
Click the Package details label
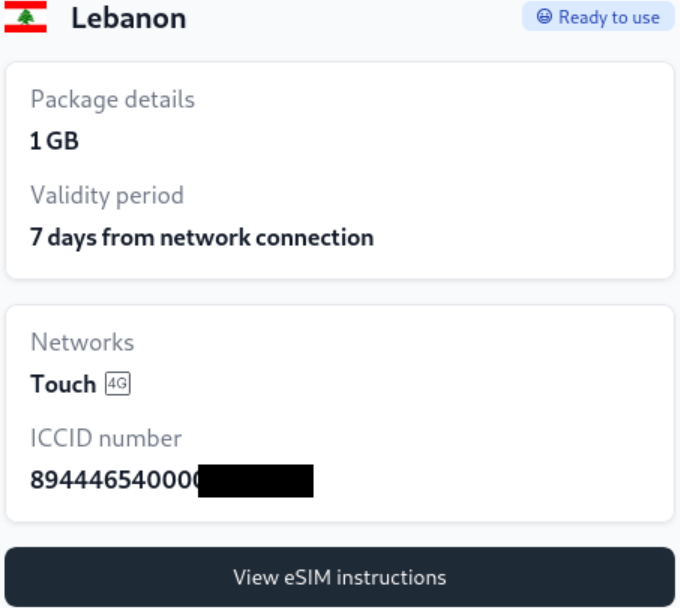click(x=112, y=100)
